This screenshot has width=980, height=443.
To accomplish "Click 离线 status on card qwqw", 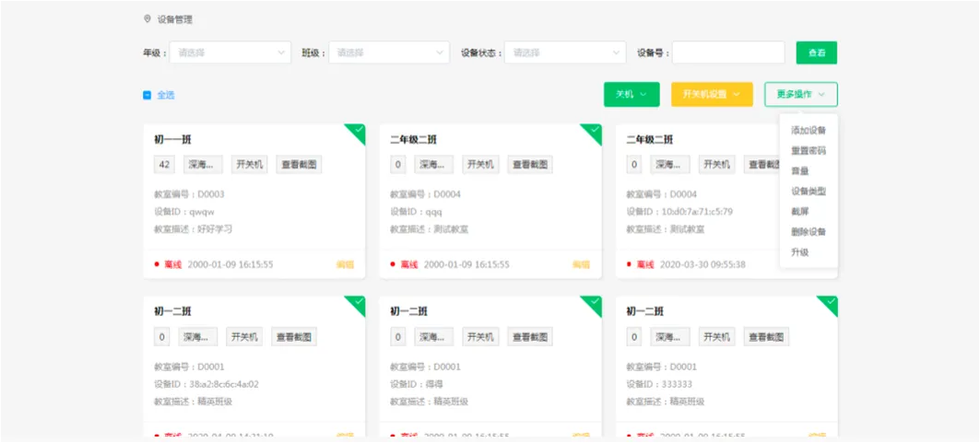I will pos(172,264).
